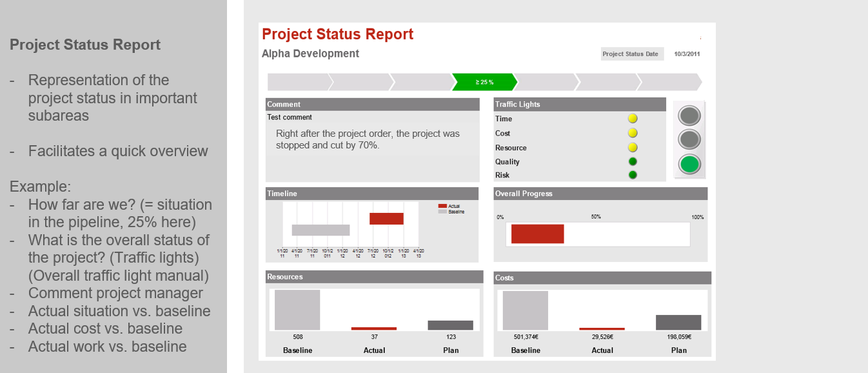Viewport: 868px width, 373px height.
Task: Select the green Risk traffic light
Action: tap(633, 174)
